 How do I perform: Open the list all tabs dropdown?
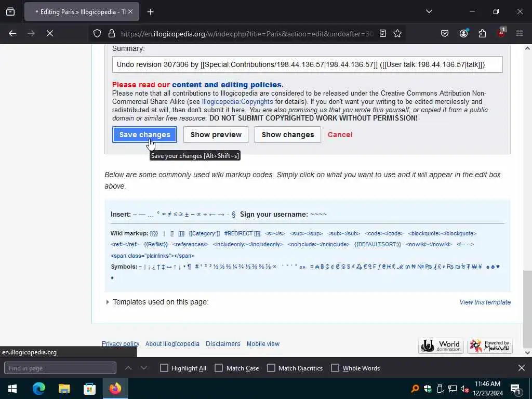coord(429,11)
